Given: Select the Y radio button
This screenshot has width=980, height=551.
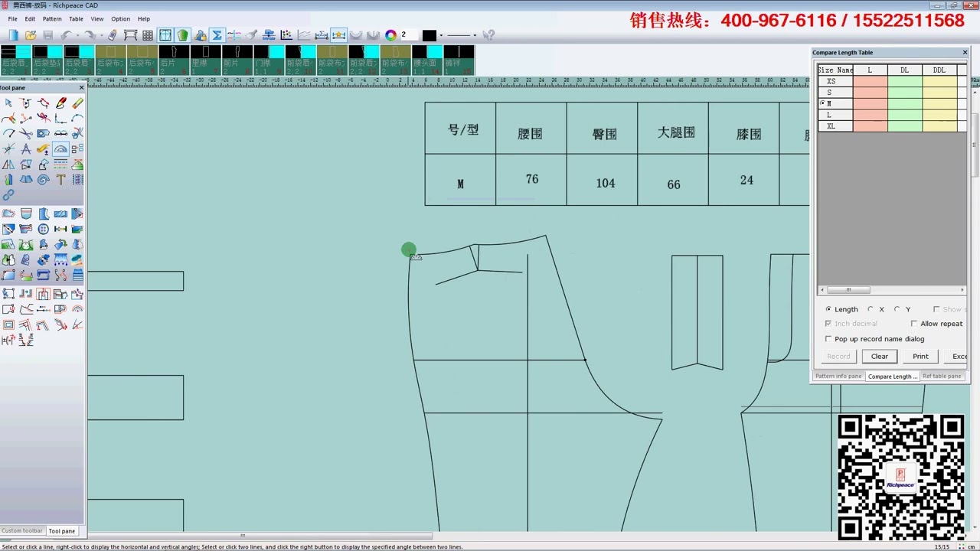Looking at the screenshot, I should coord(897,309).
